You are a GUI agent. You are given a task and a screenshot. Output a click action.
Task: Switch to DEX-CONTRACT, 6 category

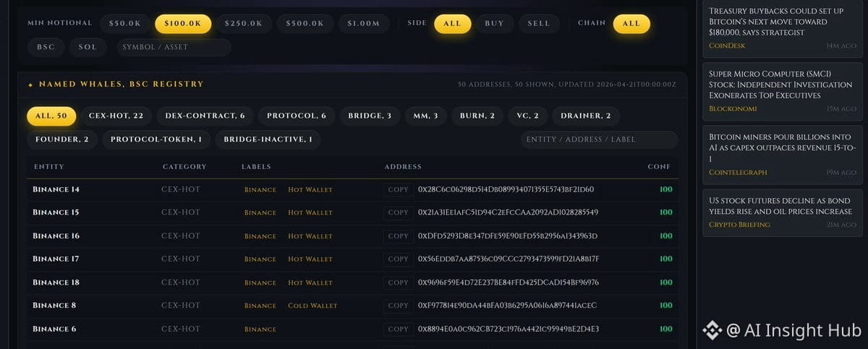pos(205,116)
